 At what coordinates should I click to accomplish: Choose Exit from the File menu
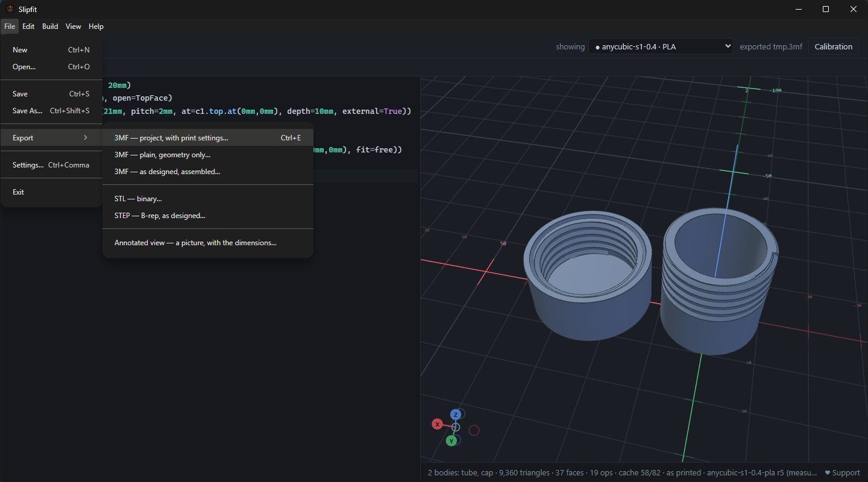click(x=51, y=192)
